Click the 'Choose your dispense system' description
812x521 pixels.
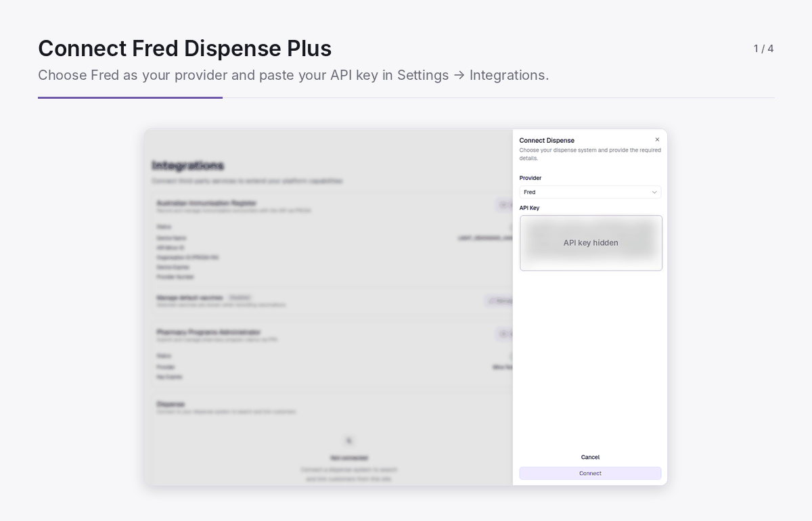pos(590,154)
